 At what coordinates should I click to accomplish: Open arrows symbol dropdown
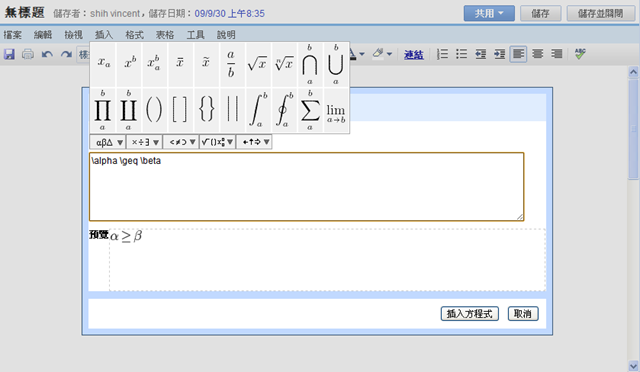(254, 142)
